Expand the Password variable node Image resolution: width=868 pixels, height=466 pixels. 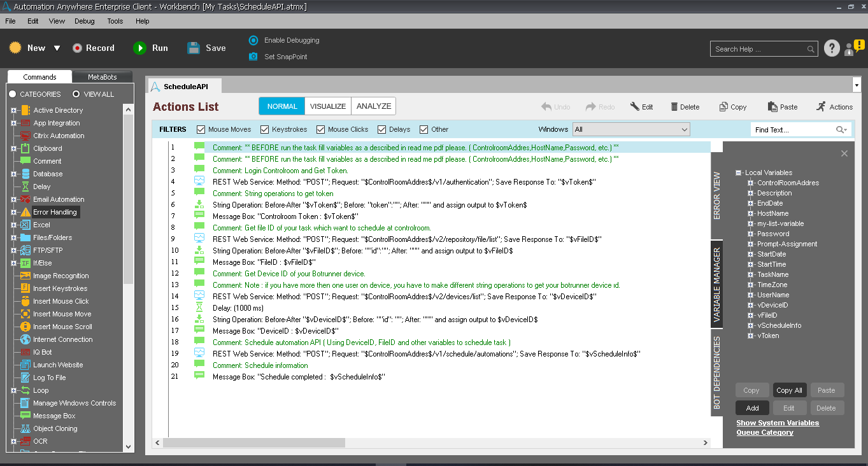[x=751, y=234]
